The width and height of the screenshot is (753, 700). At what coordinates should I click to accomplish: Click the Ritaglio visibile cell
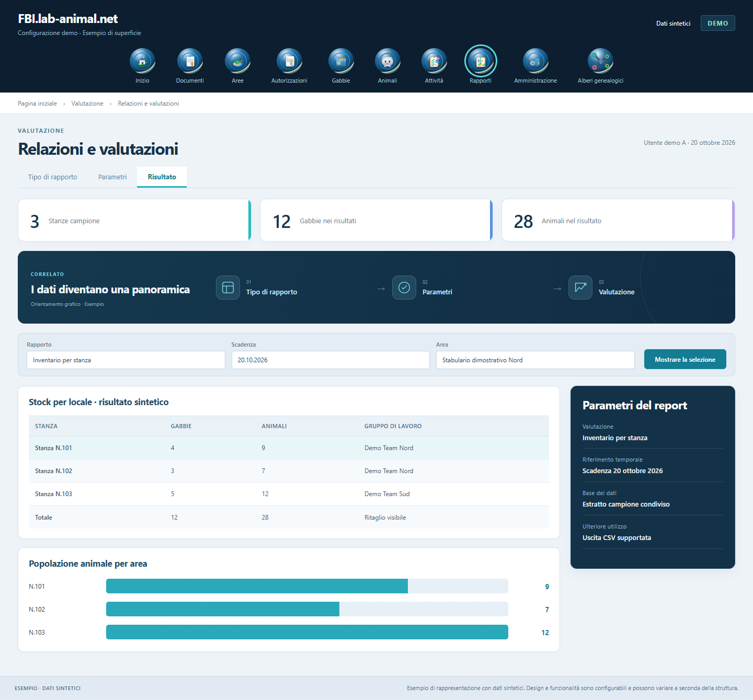click(385, 518)
